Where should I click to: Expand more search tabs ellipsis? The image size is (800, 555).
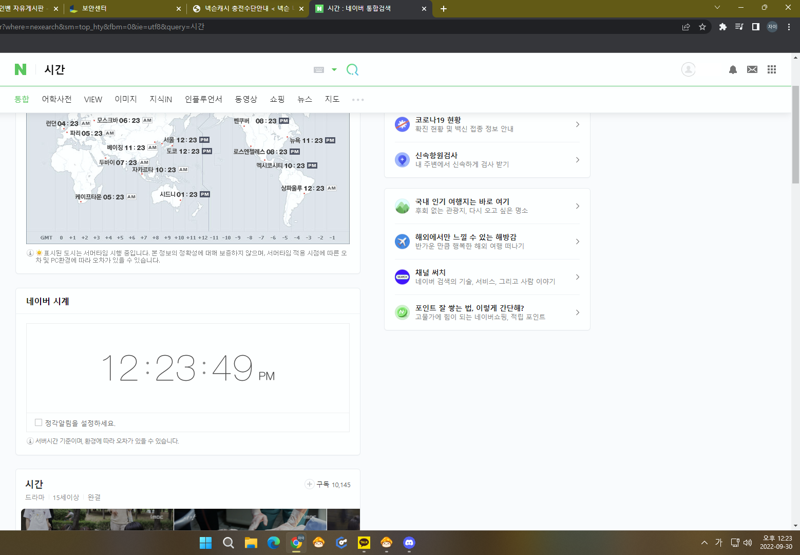point(358,100)
